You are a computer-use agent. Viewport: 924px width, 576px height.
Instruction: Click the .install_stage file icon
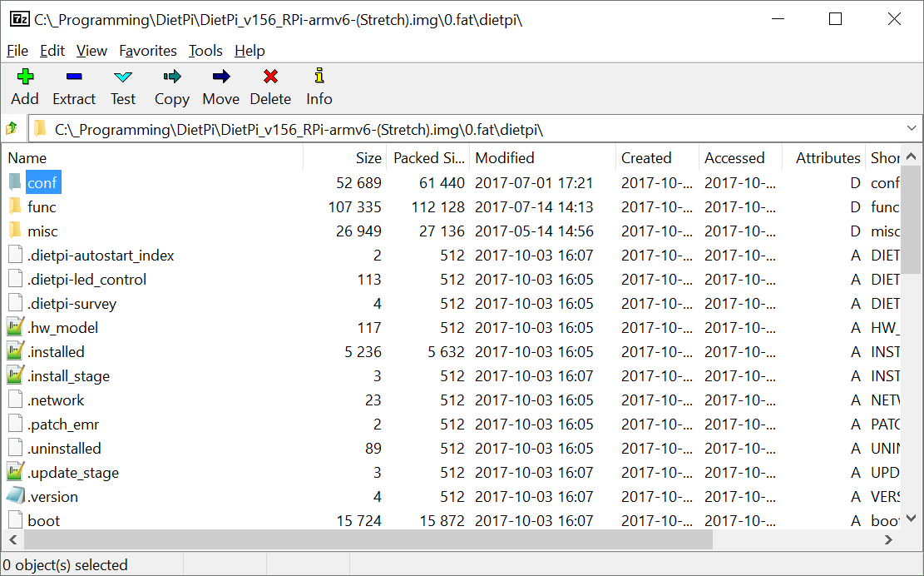(15, 375)
